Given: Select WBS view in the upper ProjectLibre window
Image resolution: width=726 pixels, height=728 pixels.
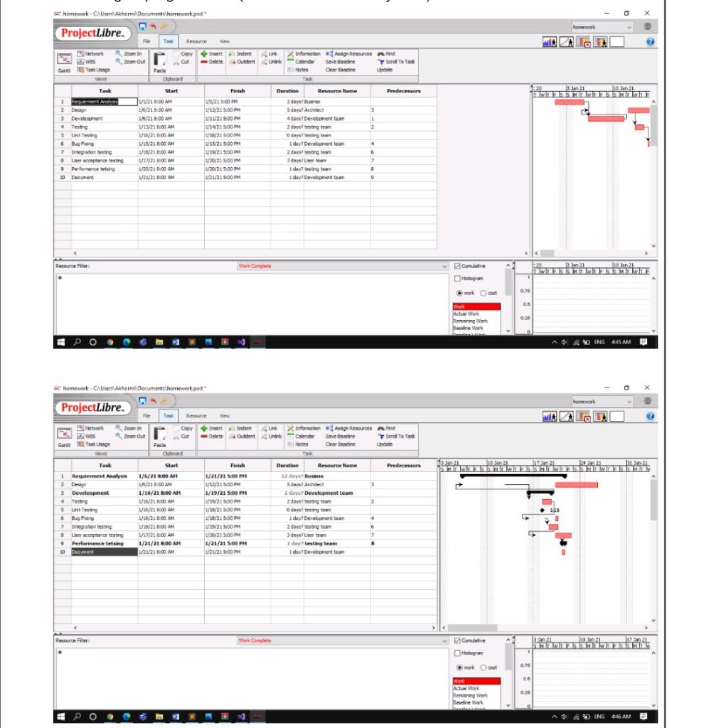Looking at the screenshot, I should [87, 62].
